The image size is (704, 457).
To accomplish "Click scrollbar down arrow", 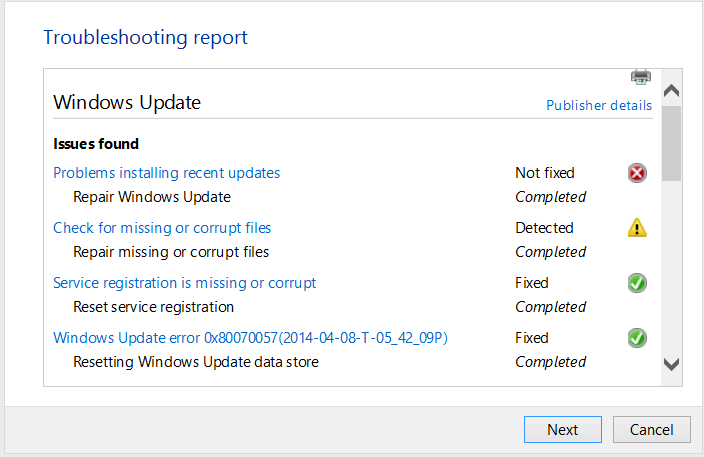I will (x=671, y=364).
